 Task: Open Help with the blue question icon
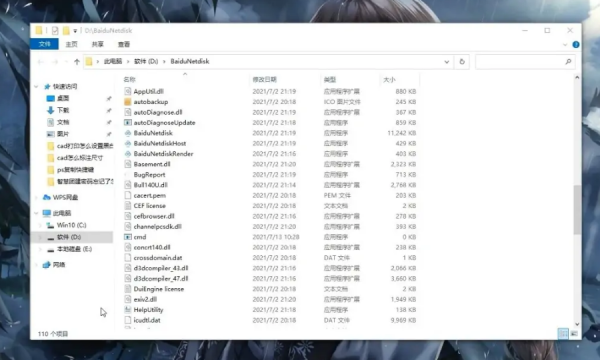click(x=576, y=44)
